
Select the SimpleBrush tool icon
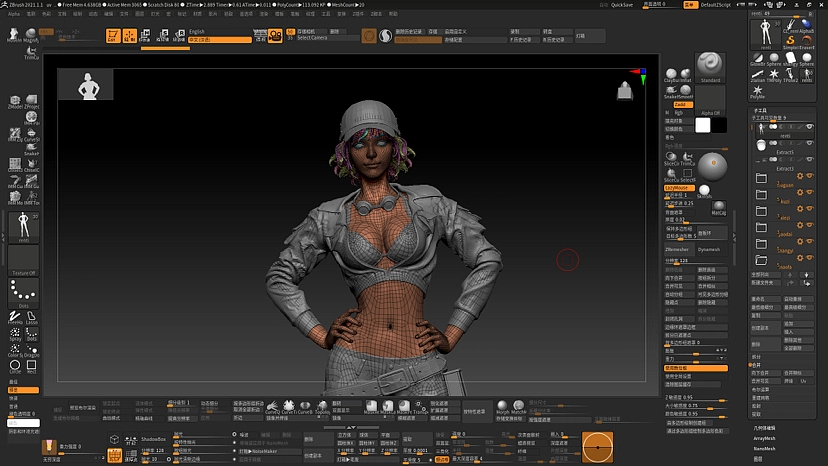click(x=790, y=41)
